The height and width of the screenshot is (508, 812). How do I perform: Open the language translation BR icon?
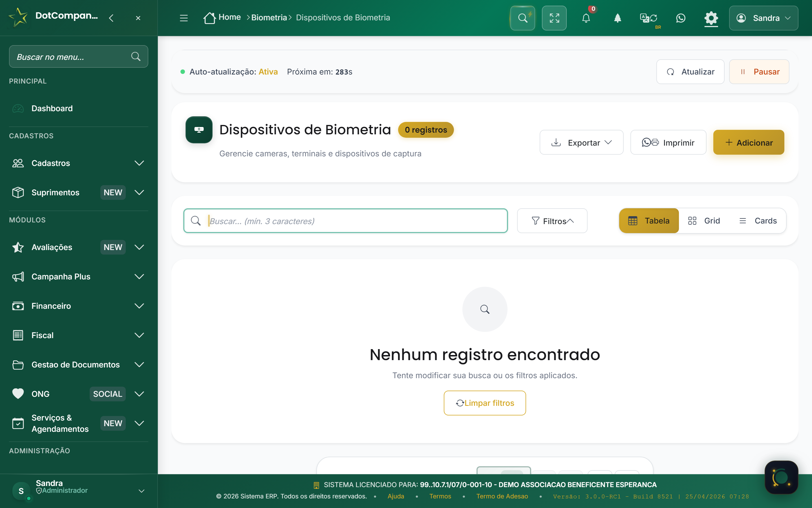(x=648, y=18)
